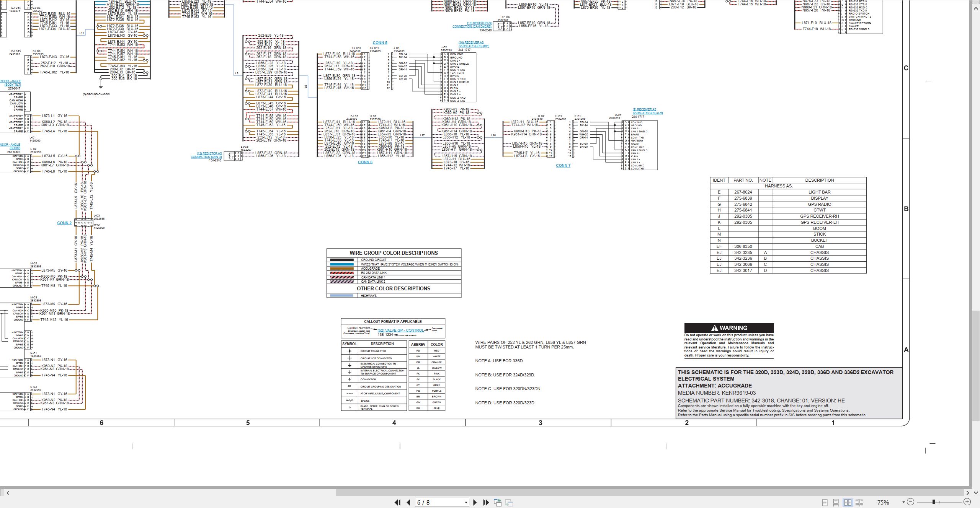This screenshot has height=508, width=980.
Task: Follow the (12) Resistor AS Connection link
Action: pyautogui.click(x=206, y=155)
